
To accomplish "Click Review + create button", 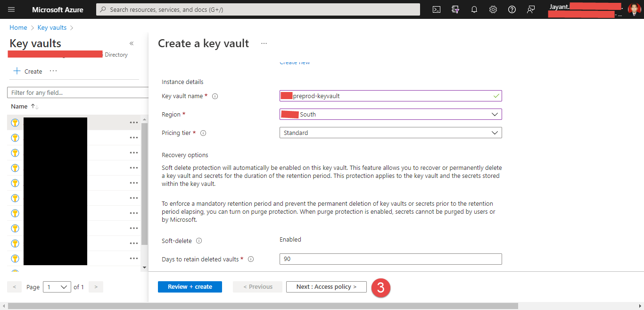I will coord(190,287).
